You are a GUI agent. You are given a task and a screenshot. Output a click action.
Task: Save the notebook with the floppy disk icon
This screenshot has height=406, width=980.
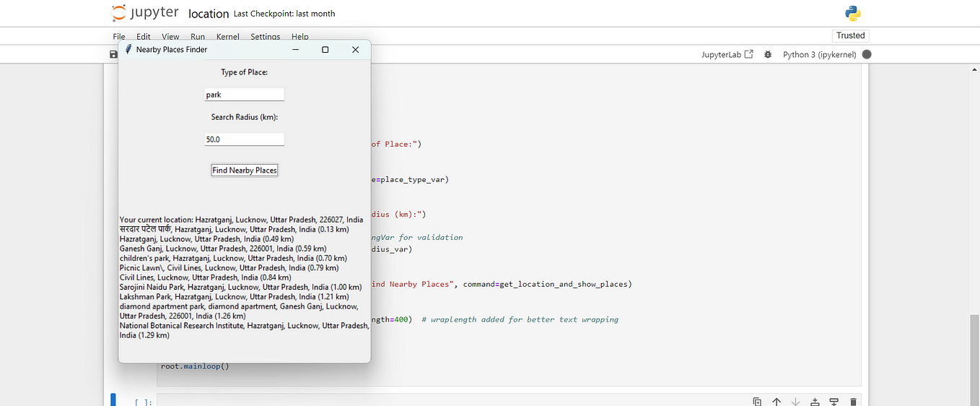[113, 54]
